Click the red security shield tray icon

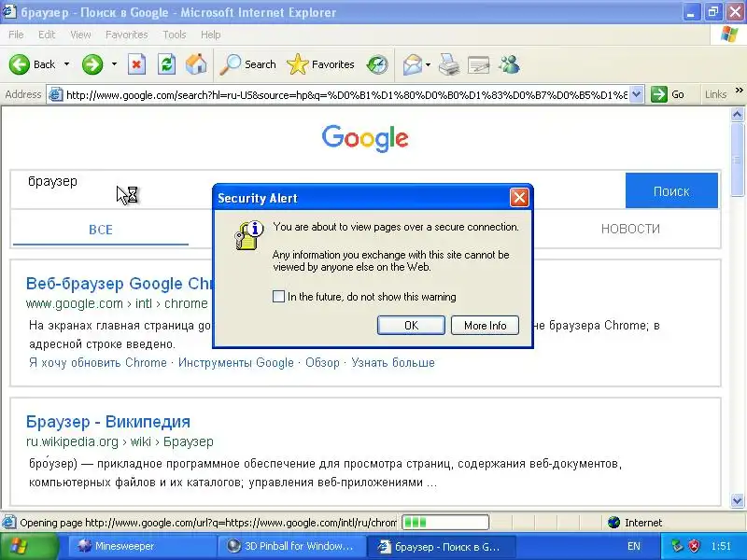[694, 546]
